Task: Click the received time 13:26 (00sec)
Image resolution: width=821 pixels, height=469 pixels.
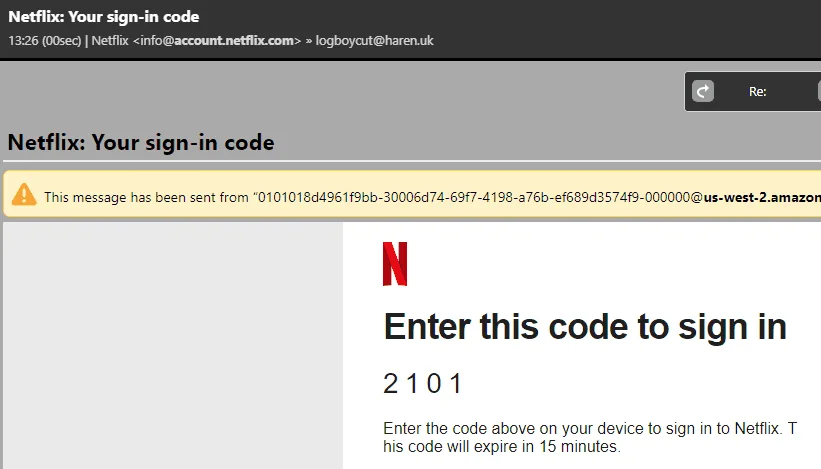Action: [x=45, y=41]
